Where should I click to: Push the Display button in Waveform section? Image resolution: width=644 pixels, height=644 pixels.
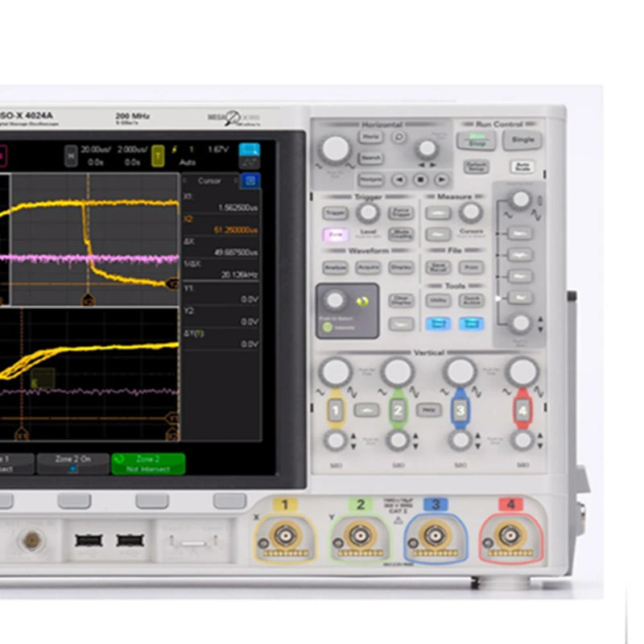pos(401,267)
